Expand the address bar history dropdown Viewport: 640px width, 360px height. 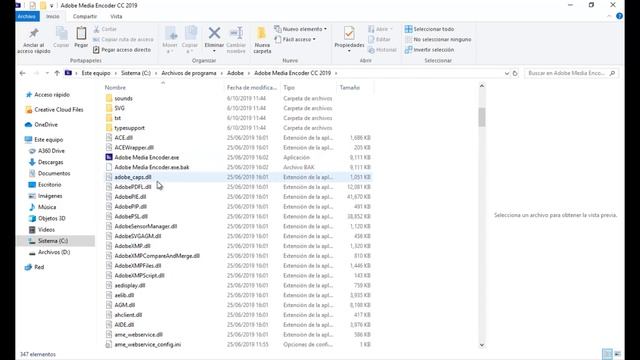pos(507,73)
